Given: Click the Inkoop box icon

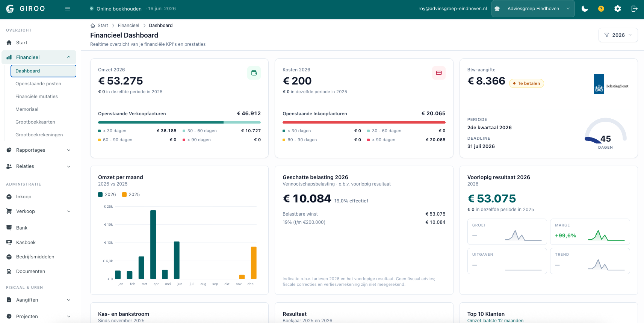Looking at the screenshot, I should pos(9,197).
